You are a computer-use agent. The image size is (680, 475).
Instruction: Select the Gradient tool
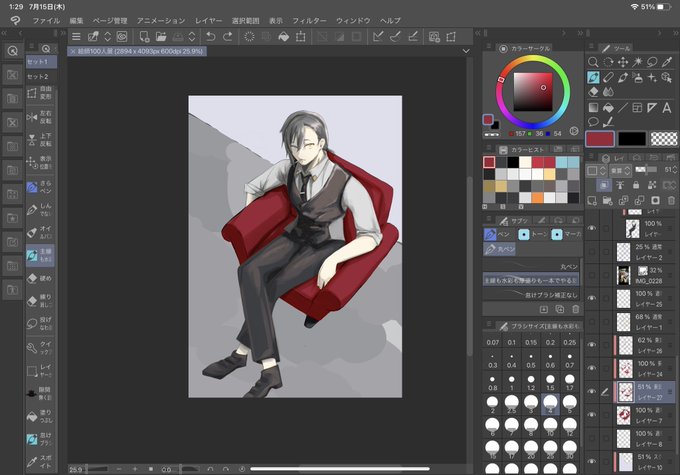pyautogui.click(x=593, y=108)
